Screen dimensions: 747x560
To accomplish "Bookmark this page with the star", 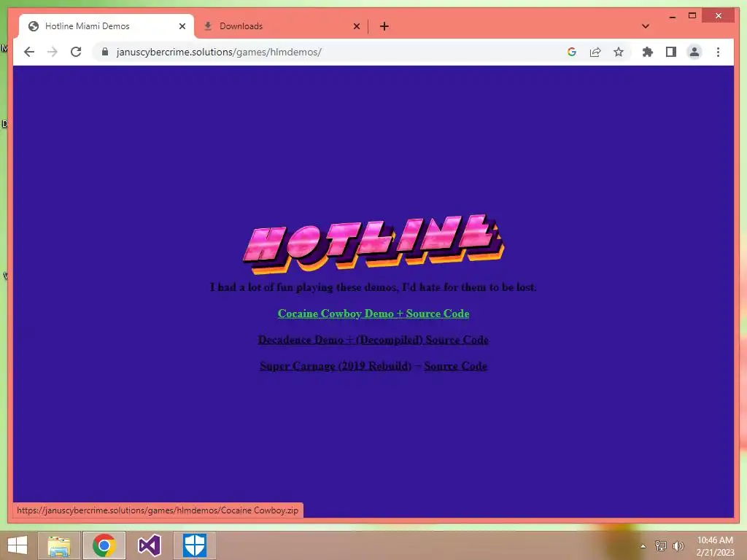I will (x=619, y=52).
